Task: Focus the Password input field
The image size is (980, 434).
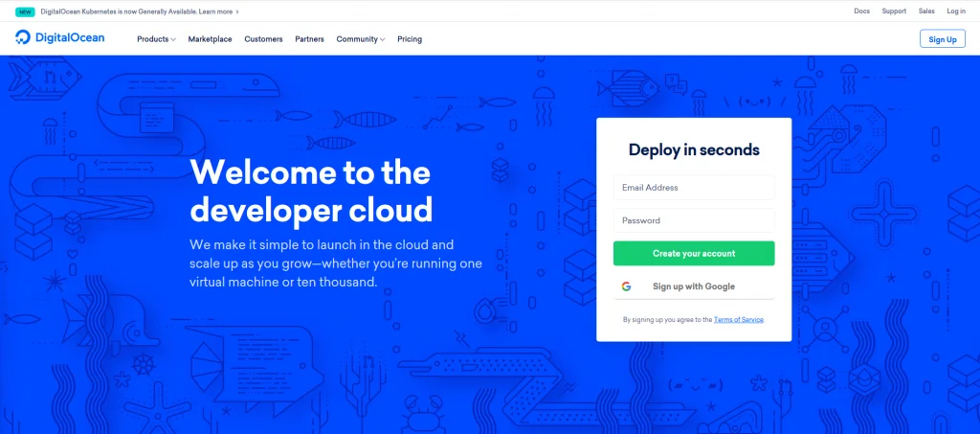Action: (x=694, y=220)
